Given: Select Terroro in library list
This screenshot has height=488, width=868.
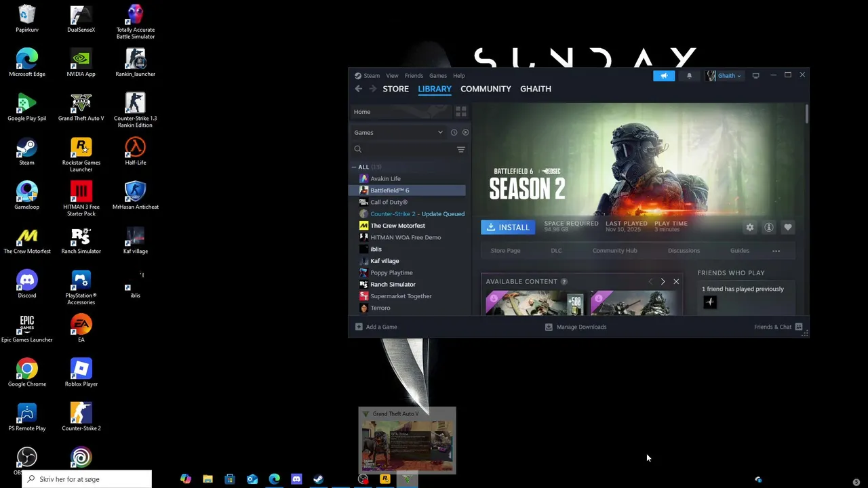Looking at the screenshot, I should click(408, 308).
